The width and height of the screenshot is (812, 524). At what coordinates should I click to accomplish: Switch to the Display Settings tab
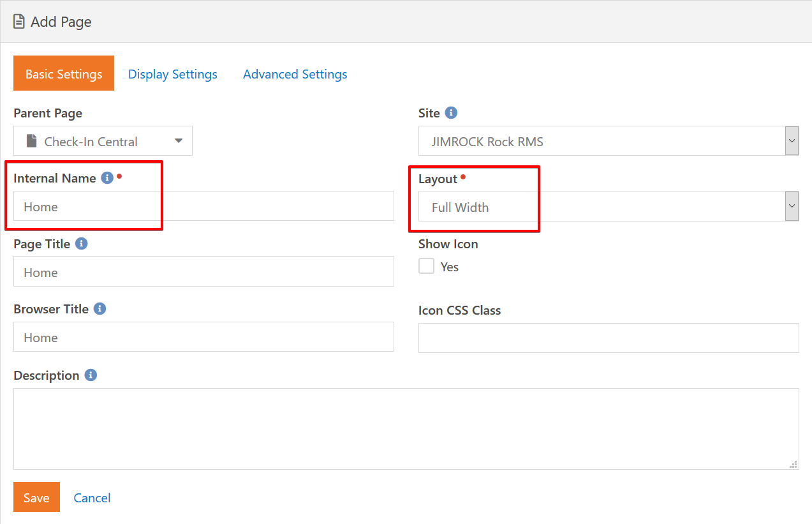173,74
